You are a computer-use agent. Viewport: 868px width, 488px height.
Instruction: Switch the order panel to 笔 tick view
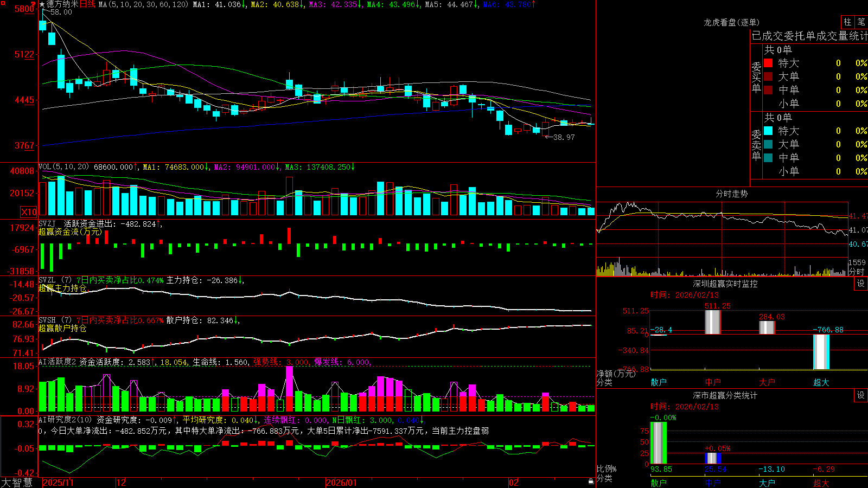click(x=861, y=22)
